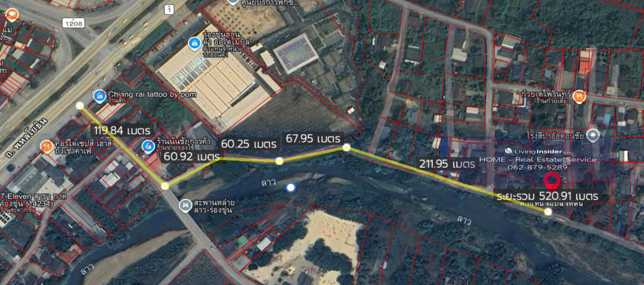Select the measurement node between 60.25 and 67.95 segments
This screenshot has width=644, height=285.
click(279, 160)
